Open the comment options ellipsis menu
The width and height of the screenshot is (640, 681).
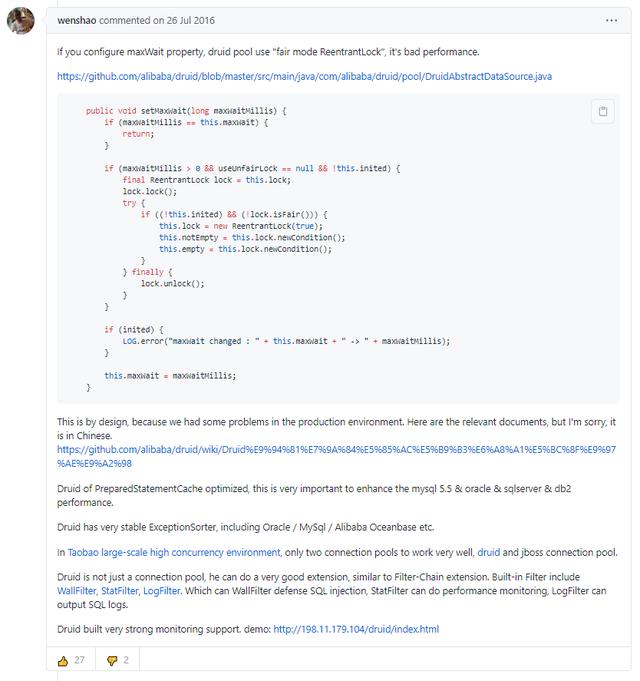pyautogui.click(x=611, y=20)
